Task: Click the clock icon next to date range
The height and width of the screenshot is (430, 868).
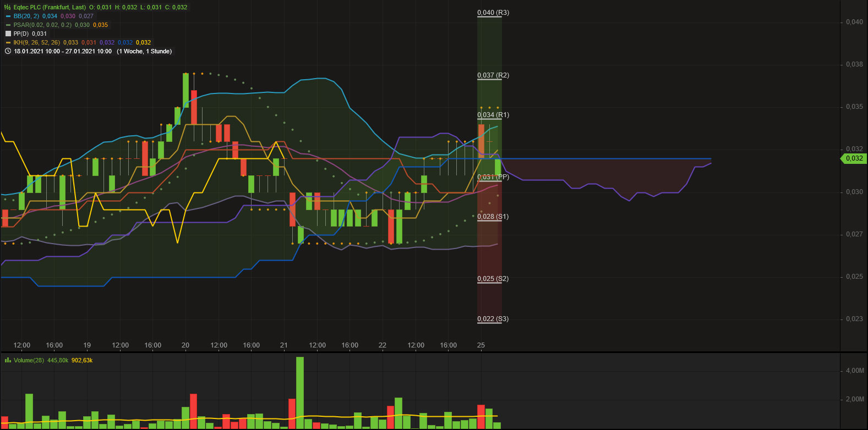Action: click(x=8, y=51)
